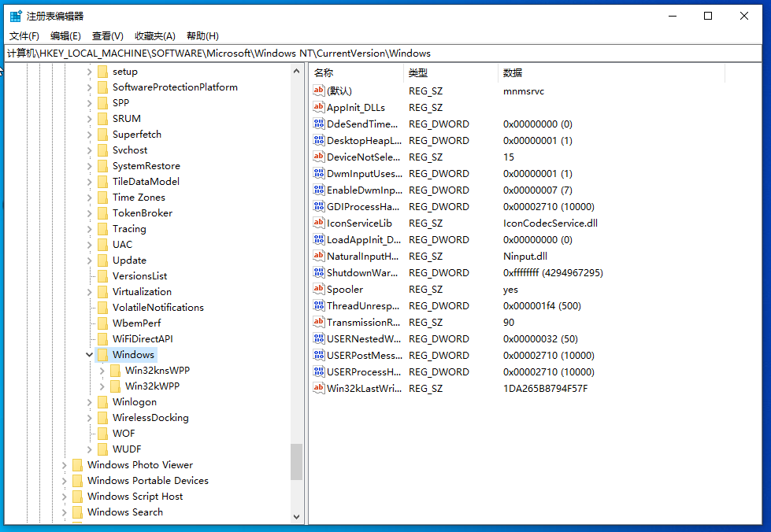This screenshot has width=771, height=532.
Task: Click the DWORD icon of DesktopHeapLogging value
Action: coord(319,141)
